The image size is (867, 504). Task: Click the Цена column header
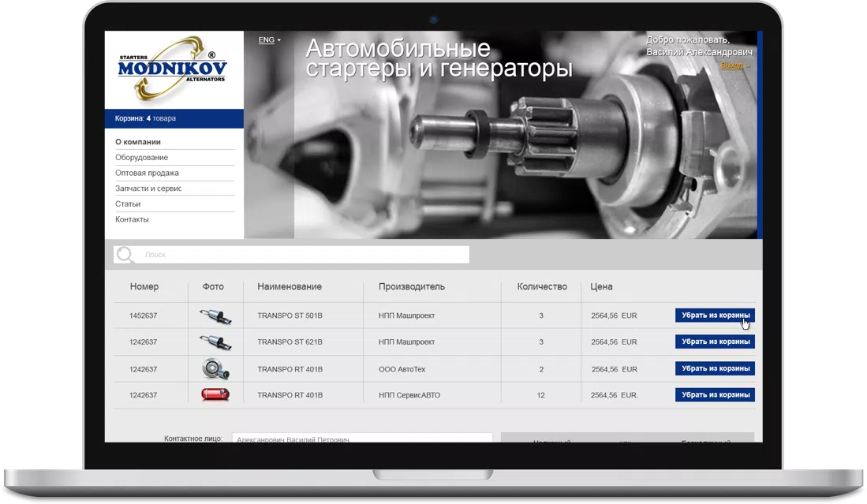601,286
